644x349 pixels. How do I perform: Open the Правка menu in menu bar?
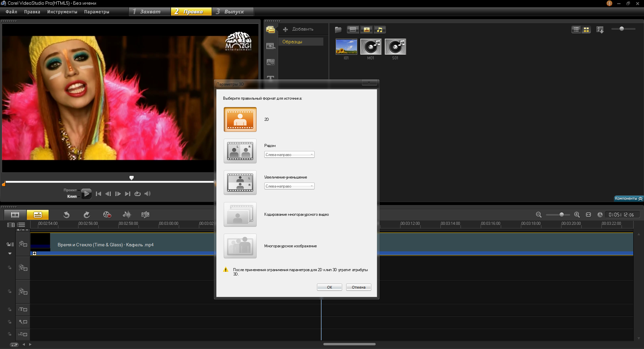32,12
